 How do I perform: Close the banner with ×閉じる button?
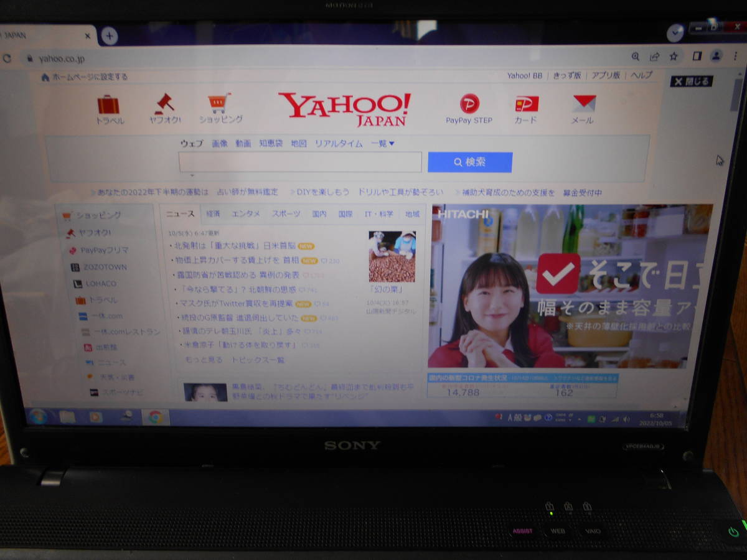pos(691,82)
